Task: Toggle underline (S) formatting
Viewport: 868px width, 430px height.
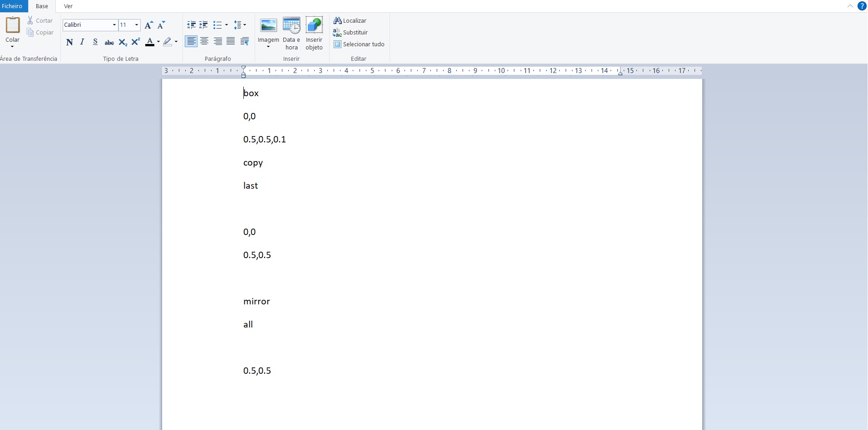Action: [x=95, y=42]
